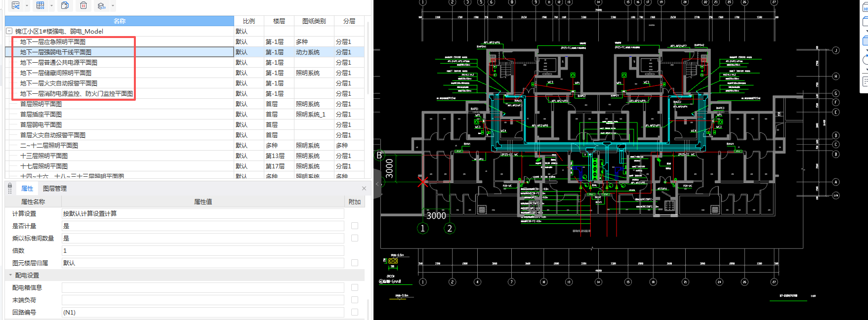Image resolution: width=868 pixels, height=320 pixels.
Task: Select 地下一层消防电源监控、防火门监控平面图 row
Action: click(x=184, y=94)
